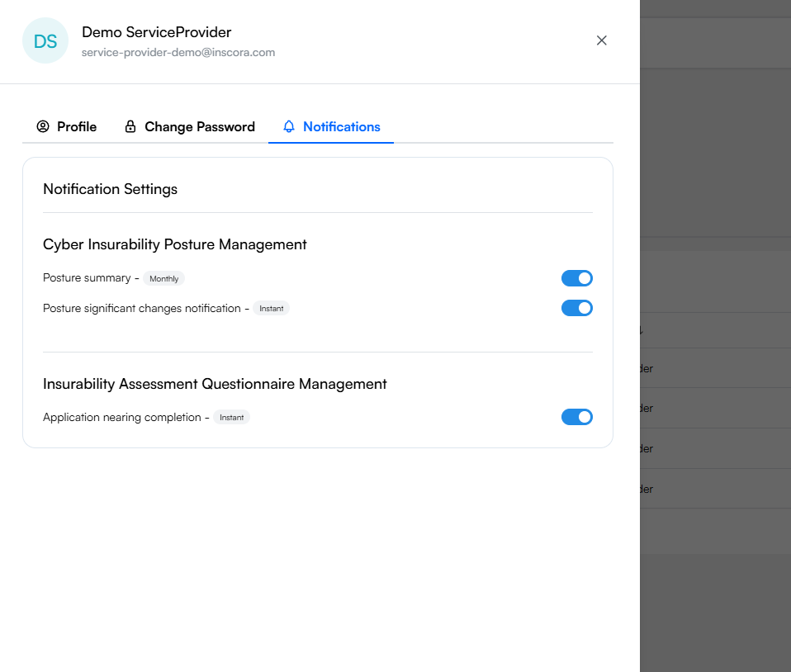Open the Monthly frequency selector for Posture summary

(x=163, y=278)
